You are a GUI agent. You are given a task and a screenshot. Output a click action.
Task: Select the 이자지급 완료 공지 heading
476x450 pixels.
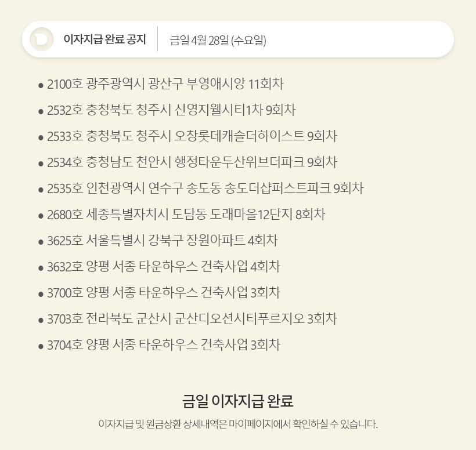104,39
